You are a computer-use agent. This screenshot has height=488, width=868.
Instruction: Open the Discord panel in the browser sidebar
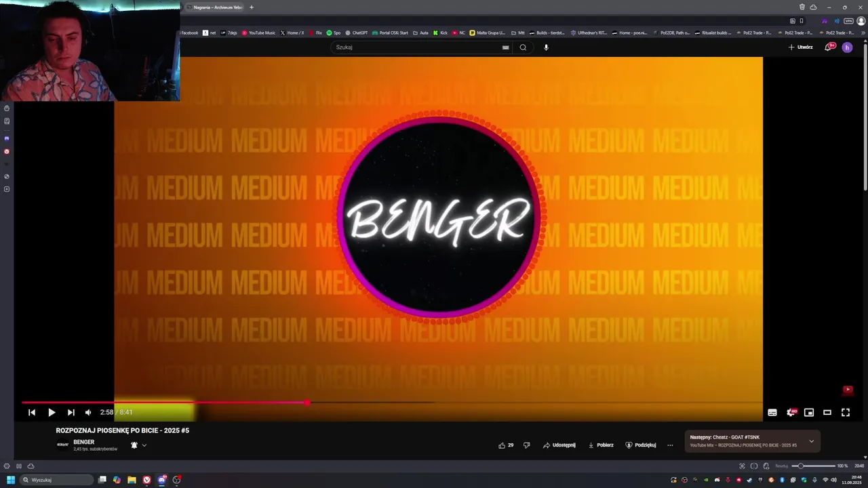7,138
